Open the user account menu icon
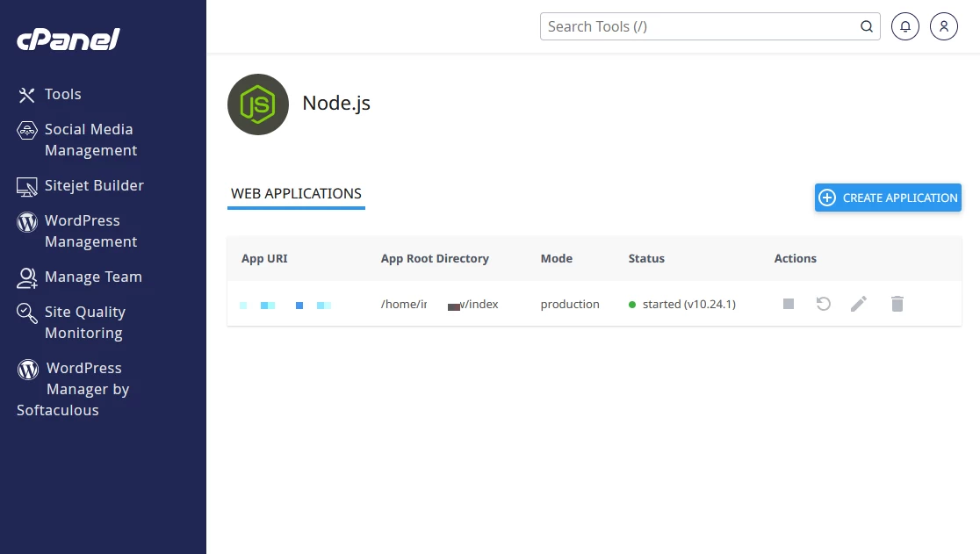 pyautogui.click(x=944, y=26)
